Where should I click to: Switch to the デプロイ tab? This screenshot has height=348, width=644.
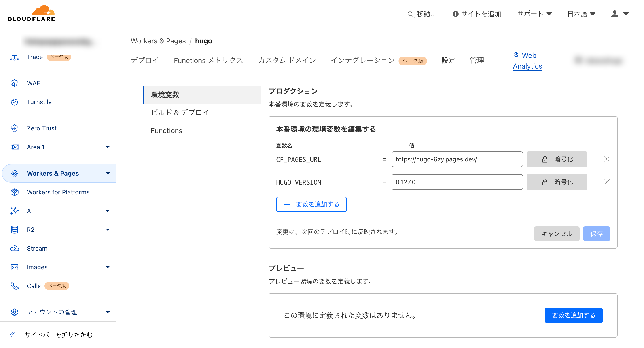coord(144,60)
